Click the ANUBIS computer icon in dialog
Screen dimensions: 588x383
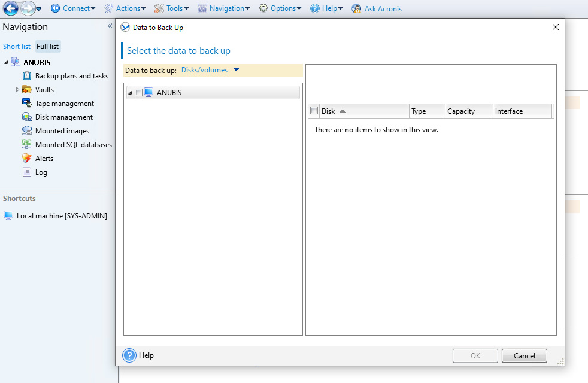tap(148, 92)
